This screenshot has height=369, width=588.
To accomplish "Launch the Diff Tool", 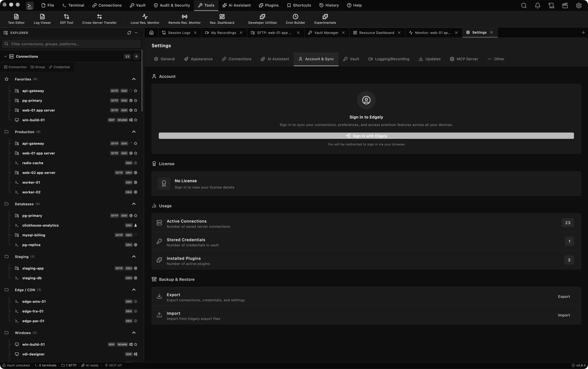I will click(x=66, y=19).
